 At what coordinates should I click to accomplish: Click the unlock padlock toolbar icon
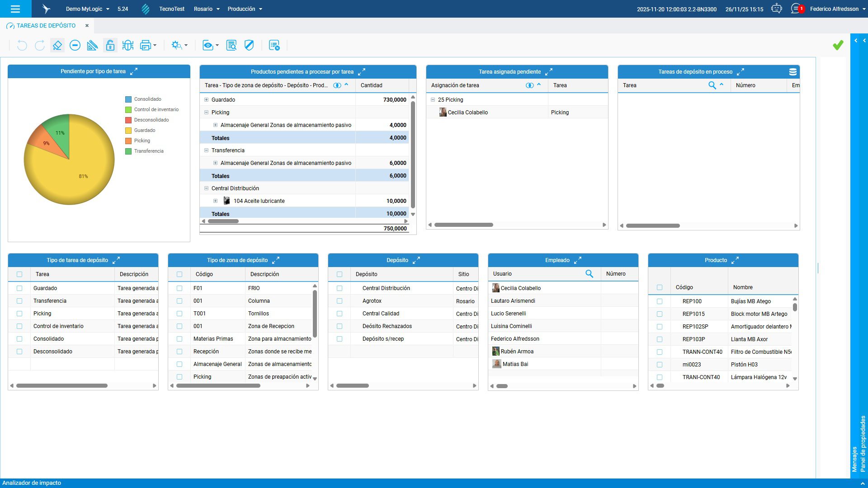(110, 45)
